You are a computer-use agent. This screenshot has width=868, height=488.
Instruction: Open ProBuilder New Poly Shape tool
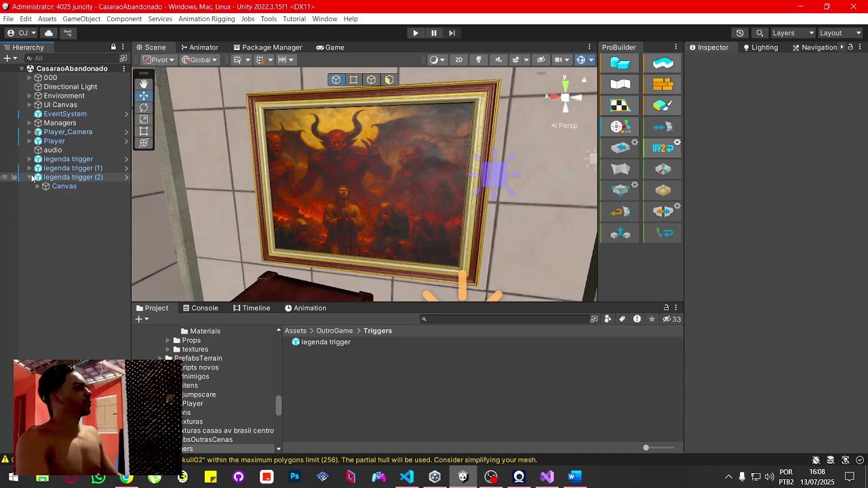(663, 63)
